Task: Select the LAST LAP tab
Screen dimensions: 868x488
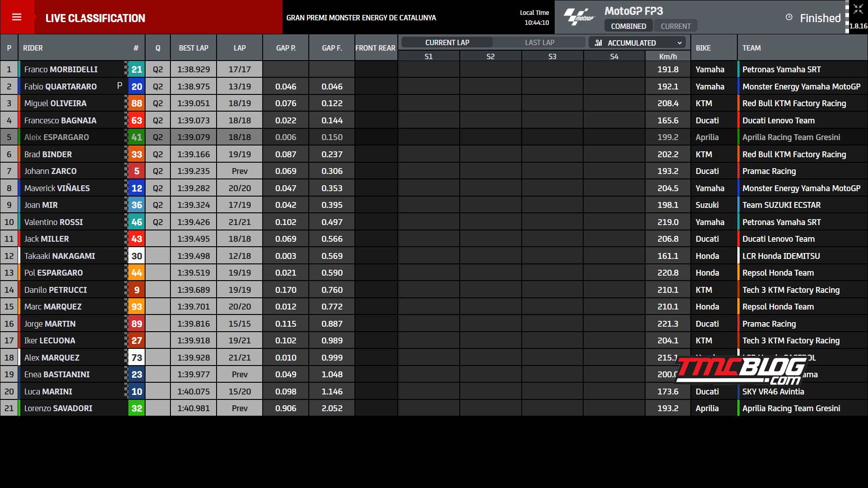Action: pos(539,42)
